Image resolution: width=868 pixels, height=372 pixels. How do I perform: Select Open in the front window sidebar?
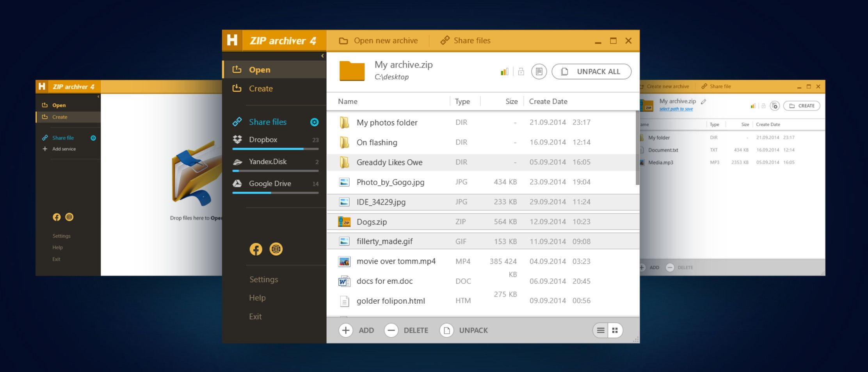(274, 69)
